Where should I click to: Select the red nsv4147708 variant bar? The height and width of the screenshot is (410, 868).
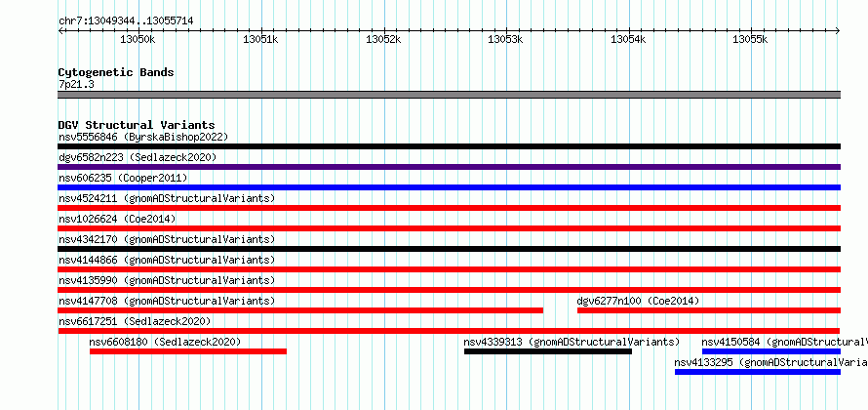pyautogui.click(x=300, y=310)
